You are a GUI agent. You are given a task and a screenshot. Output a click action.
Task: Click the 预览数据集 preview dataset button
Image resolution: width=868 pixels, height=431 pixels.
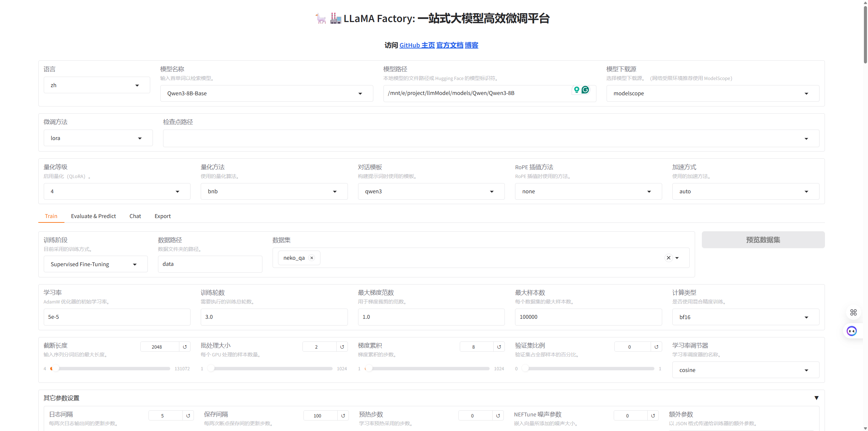click(x=763, y=240)
